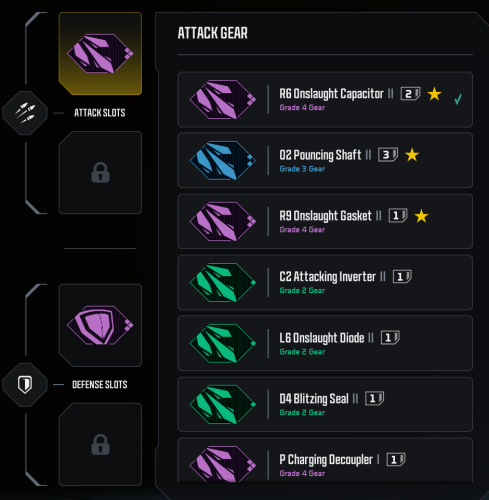
Task: Click the green C2 Attacking Inverter gear icon
Action: point(223,282)
